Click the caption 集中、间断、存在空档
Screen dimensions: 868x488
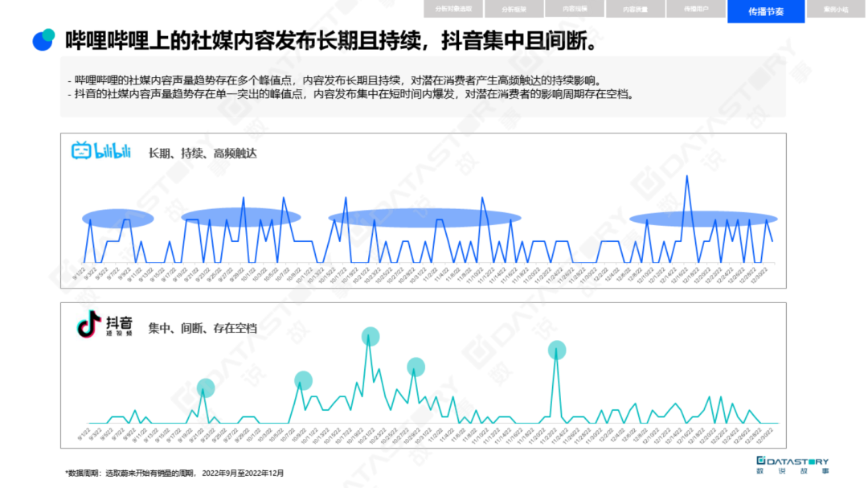[x=203, y=328]
